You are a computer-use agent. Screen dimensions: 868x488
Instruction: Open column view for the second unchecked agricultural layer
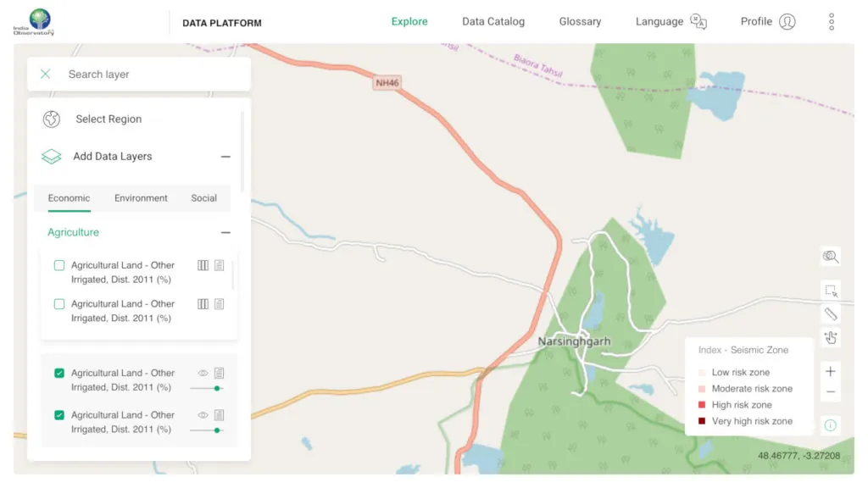point(203,304)
